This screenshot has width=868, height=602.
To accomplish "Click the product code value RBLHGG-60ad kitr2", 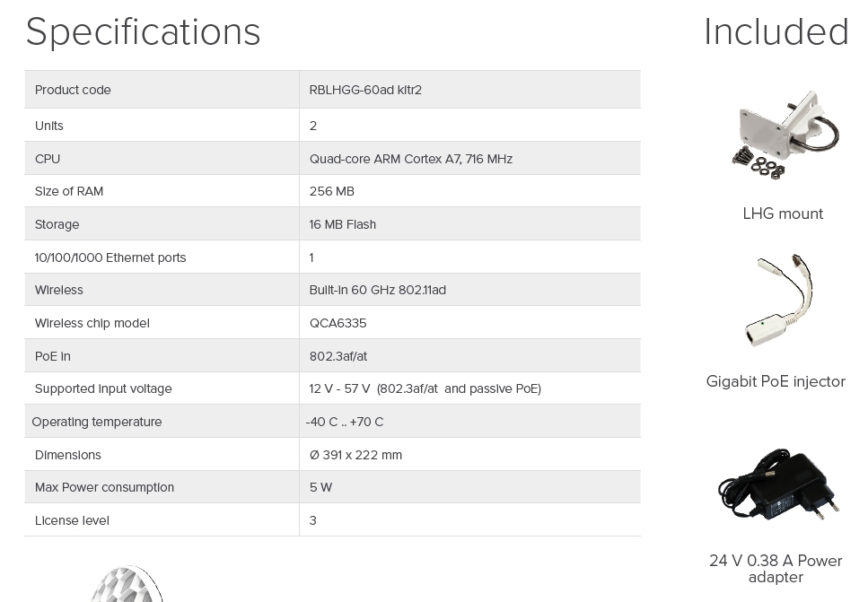I will tap(365, 90).
